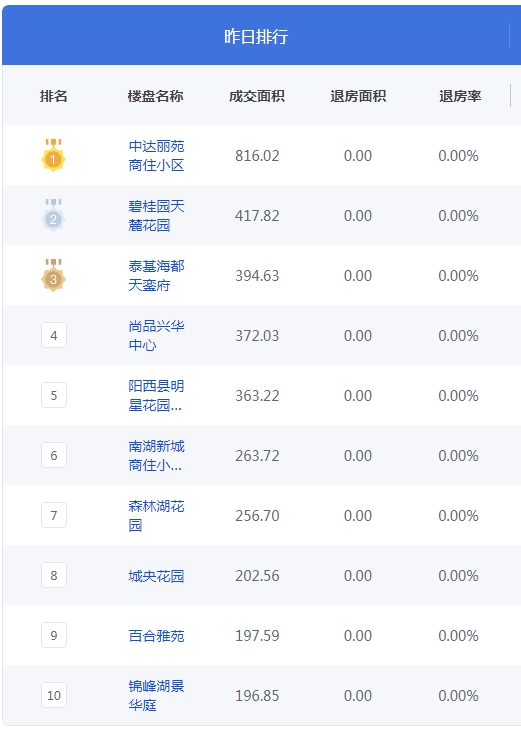Open the truncated 阳西县明星花园 link

(156, 395)
